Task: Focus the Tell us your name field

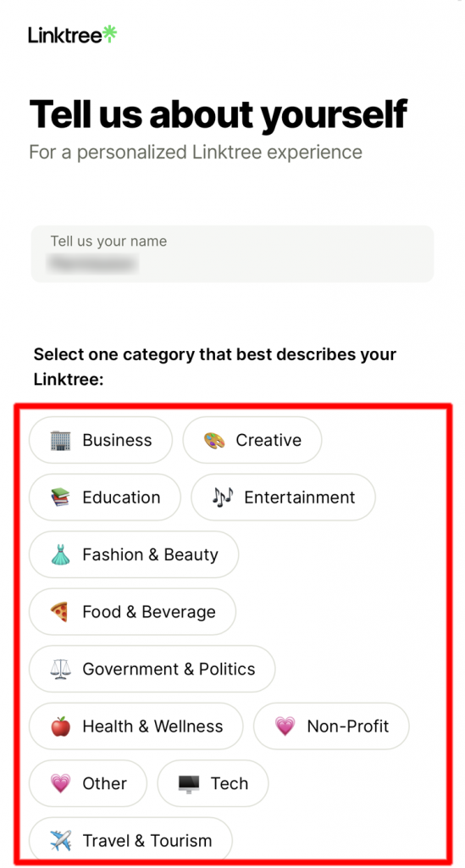Action: (232, 254)
